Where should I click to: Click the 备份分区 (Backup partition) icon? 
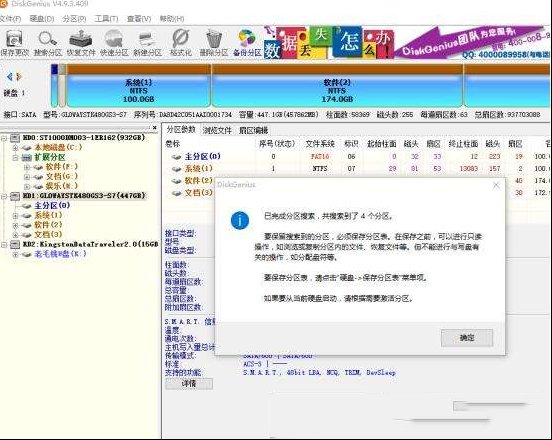point(247,43)
